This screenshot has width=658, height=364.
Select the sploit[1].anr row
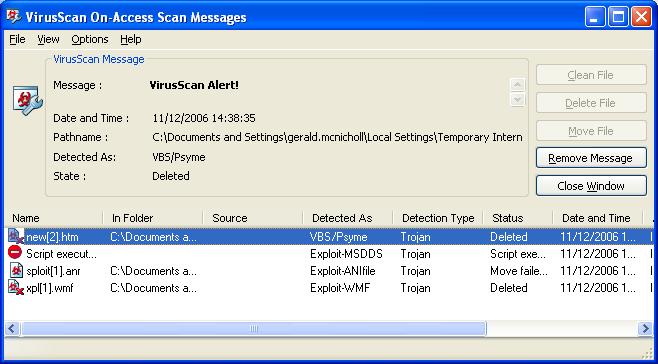tap(329, 271)
